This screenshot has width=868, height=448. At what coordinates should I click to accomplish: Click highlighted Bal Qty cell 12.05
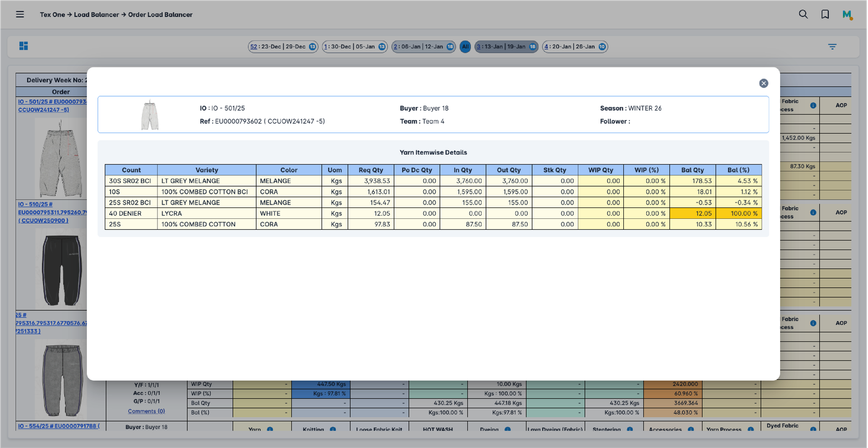pos(692,213)
